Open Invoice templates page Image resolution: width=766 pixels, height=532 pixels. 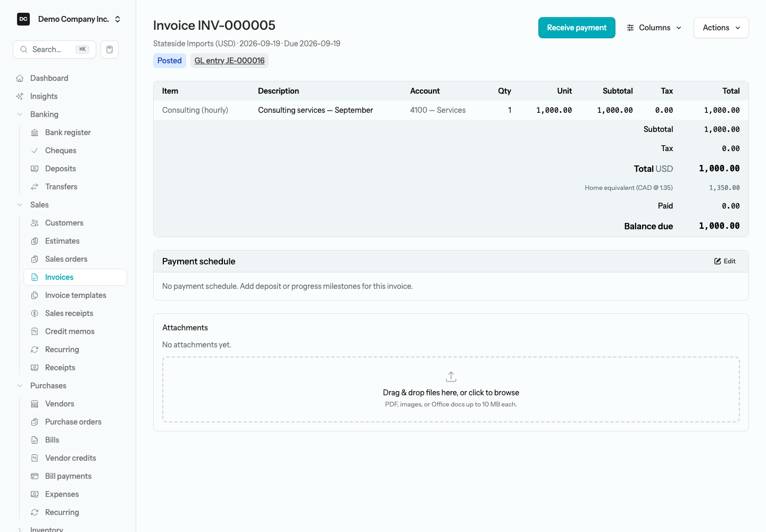75,295
